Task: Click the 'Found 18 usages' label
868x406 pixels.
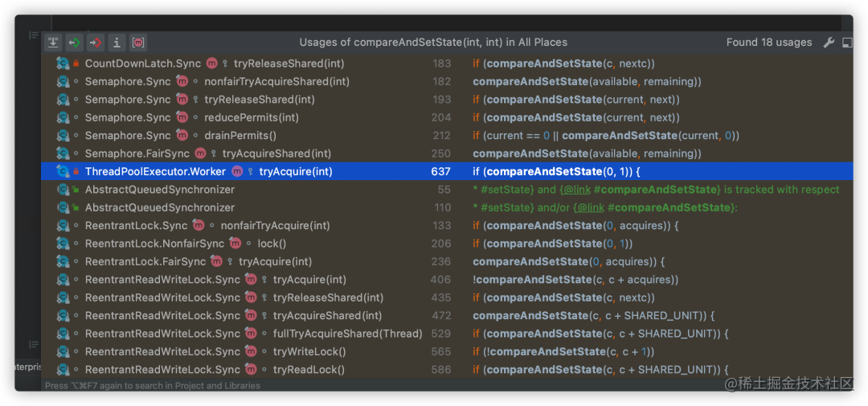Action: point(769,42)
